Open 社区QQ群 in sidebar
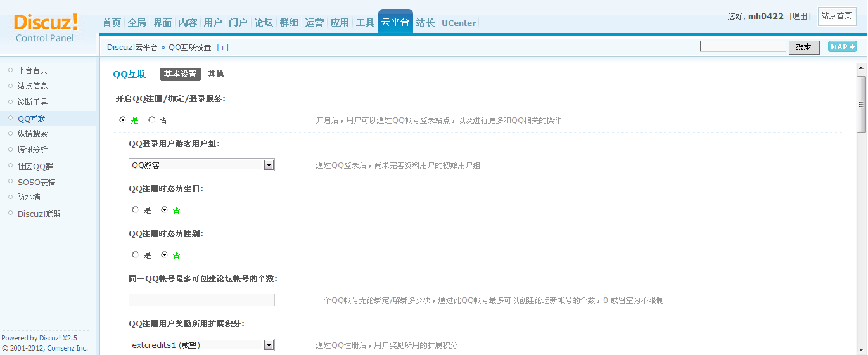Screen dimensions: 868x355 35,167
